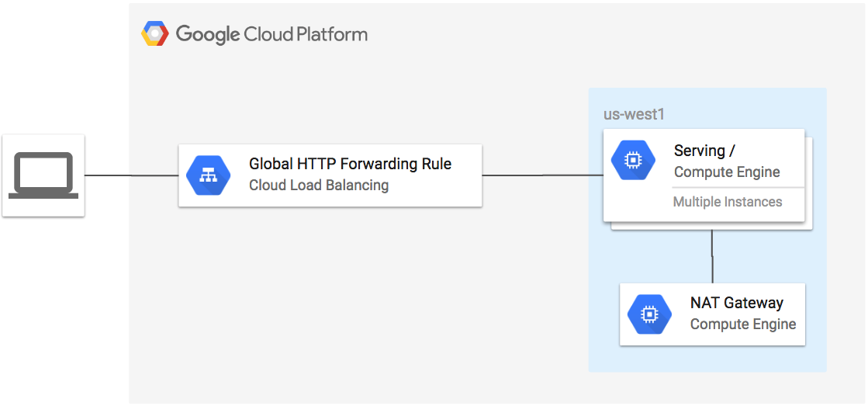This screenshot has height=406, width=868.
Task: Click the Serving Compute Engine chip icon
Action: pos(633,160)
